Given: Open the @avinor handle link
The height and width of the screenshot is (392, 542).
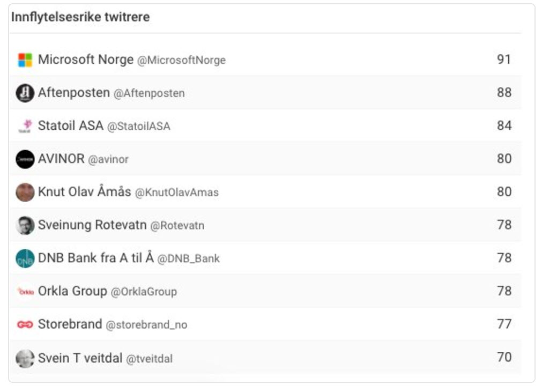Looking at the screenshot, I should (108, 159).
